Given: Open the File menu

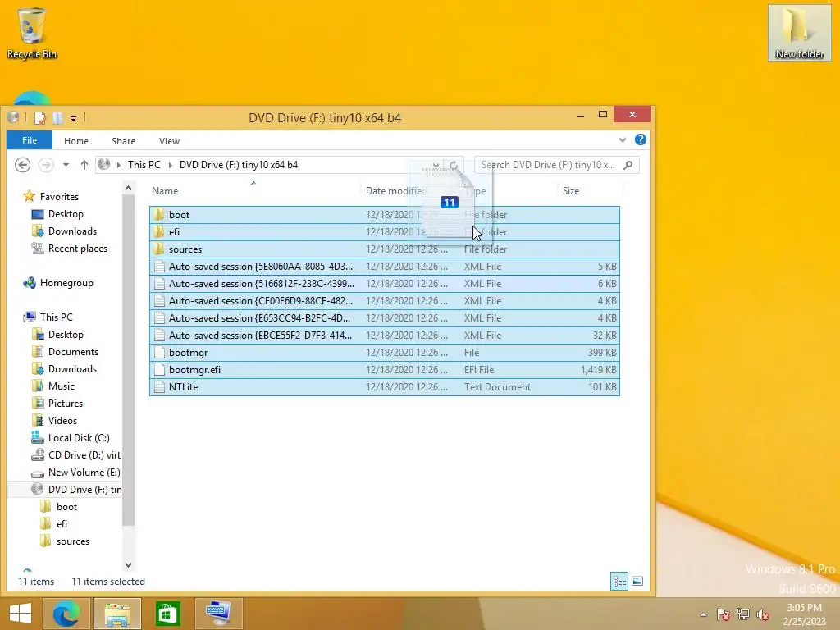Looking at the screenshot, I should (30, 140).
